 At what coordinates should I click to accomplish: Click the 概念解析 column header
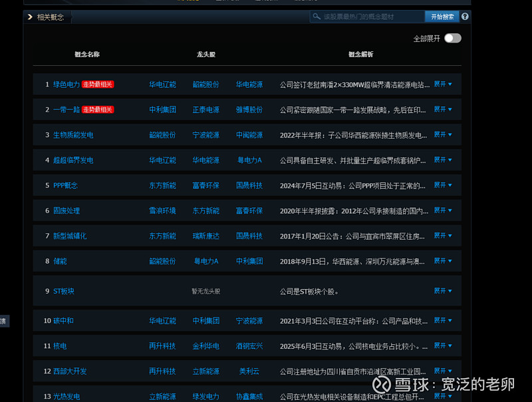pos(361,54)
